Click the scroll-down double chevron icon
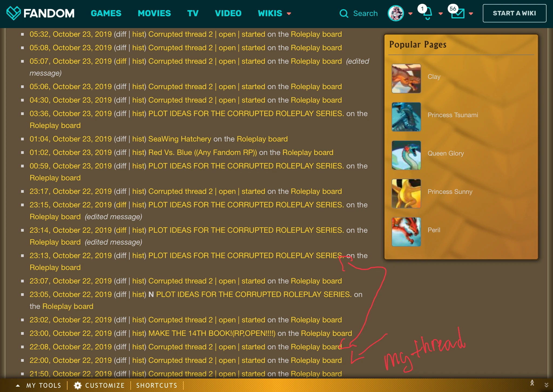553x392 pixels. tap(546, 385)
